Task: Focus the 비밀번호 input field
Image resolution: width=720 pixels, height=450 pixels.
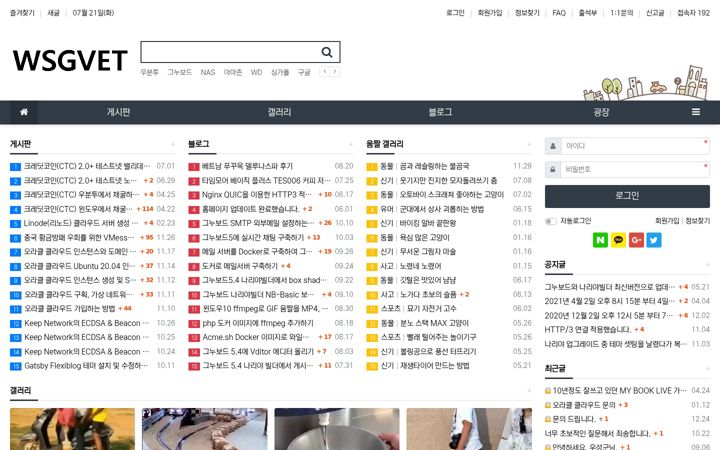Action: tap(635, 169)
